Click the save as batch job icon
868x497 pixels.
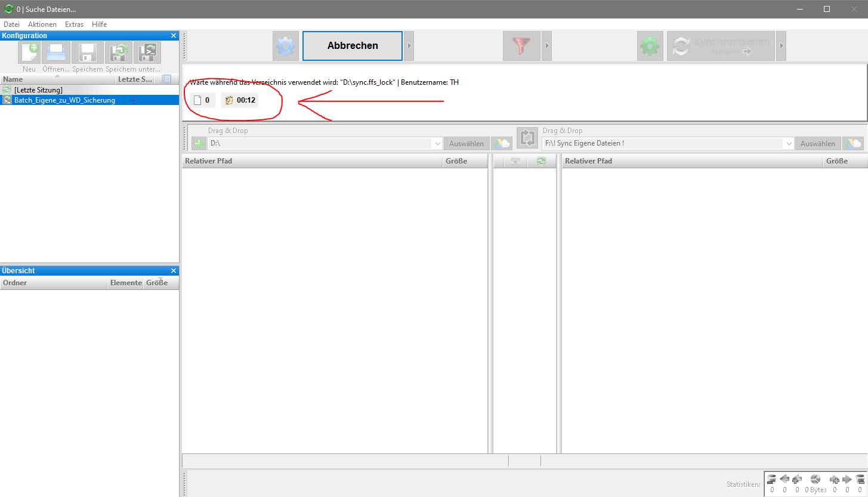tap(147, 53)
